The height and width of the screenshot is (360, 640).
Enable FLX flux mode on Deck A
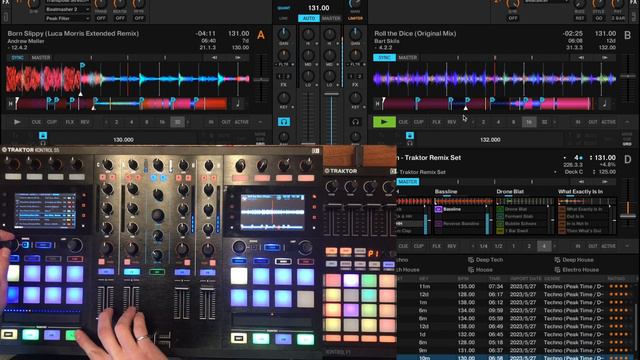point(70,122)
